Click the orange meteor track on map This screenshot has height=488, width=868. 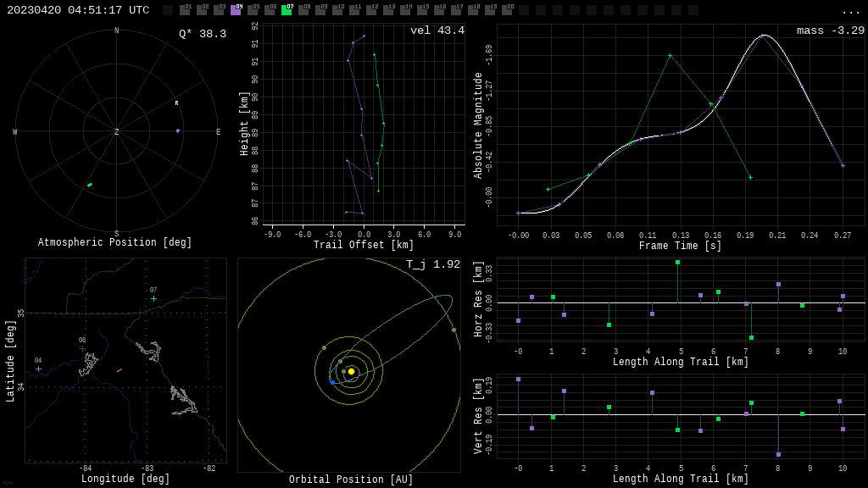[x=120, y=370]
